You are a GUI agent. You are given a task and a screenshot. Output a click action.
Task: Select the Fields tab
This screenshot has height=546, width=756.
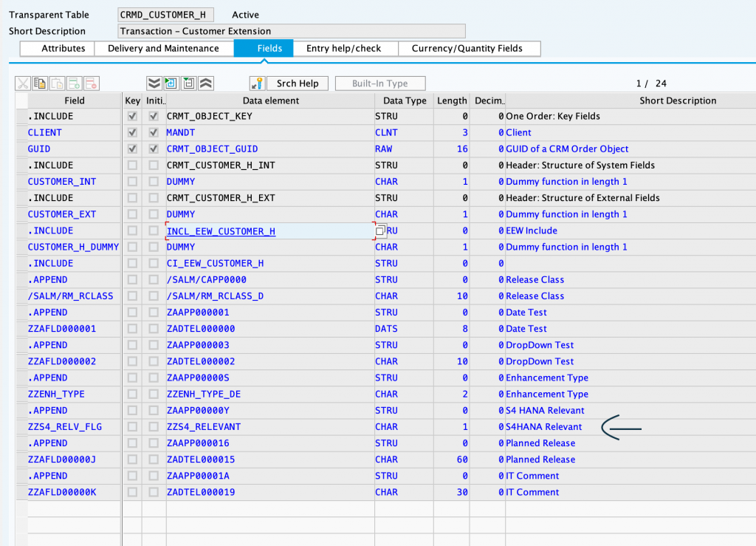[264, 48]
